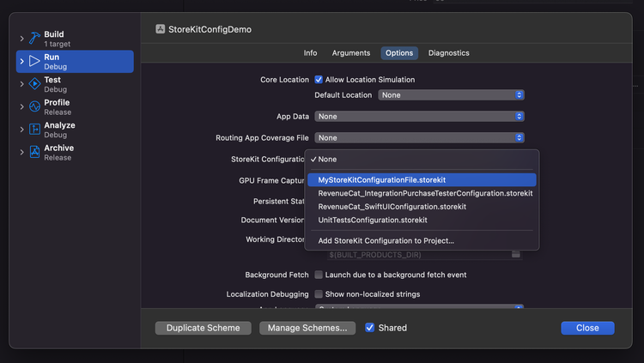Expand the Analyze action chevron
Viewport: 644px width, 363px height.
click(x=21, y=130)
